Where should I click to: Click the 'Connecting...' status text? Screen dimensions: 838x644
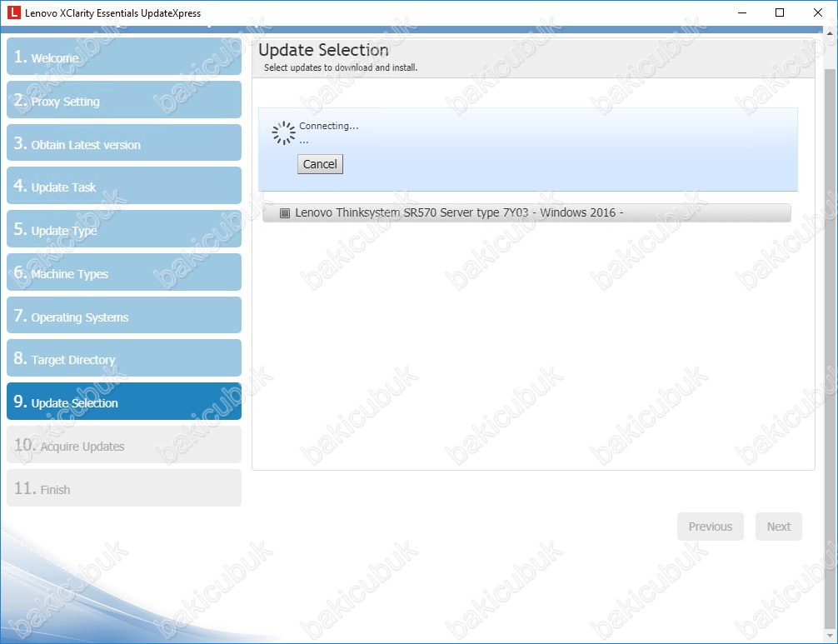(x=329, y=126)
